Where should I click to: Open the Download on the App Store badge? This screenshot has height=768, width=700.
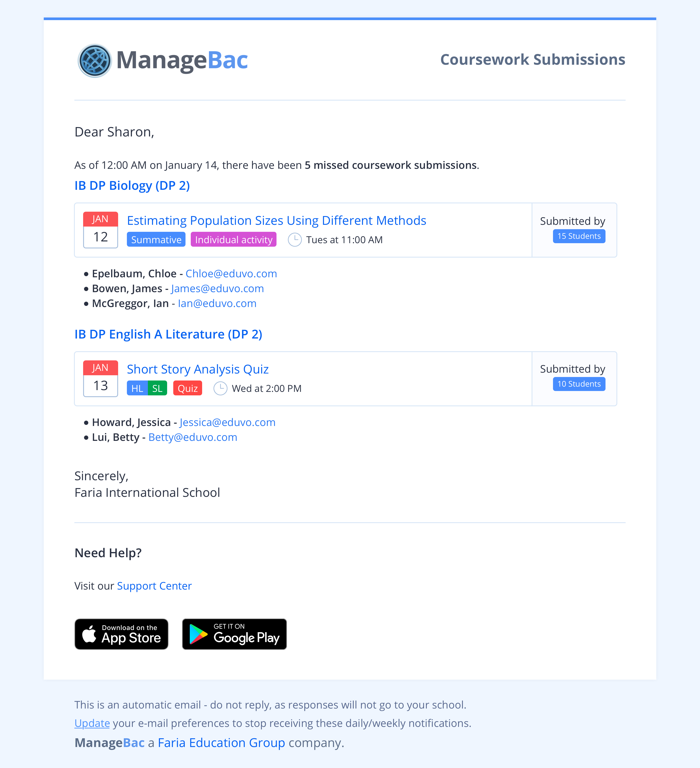pos(122,634)
